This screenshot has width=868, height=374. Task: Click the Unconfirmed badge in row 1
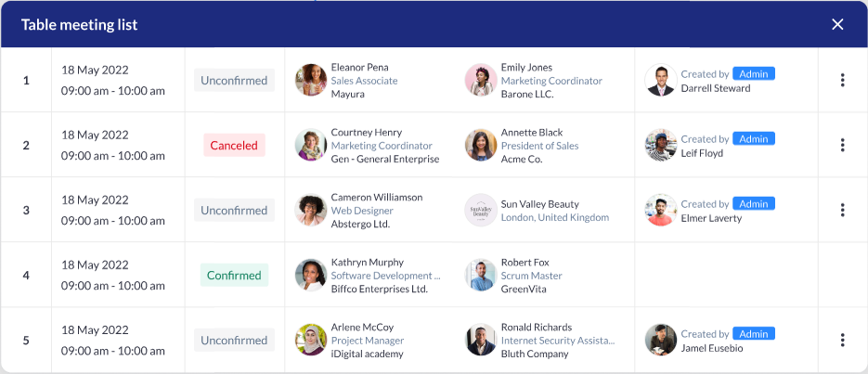pyautogui.click(x=234, y=80)
